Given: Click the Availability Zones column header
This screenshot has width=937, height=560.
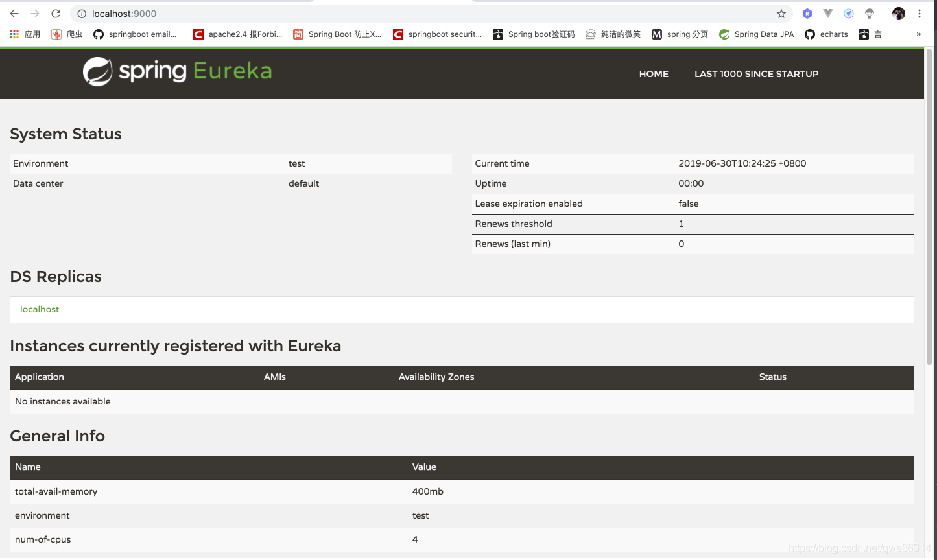Looking at the screenshot, I should pos(436,377).
